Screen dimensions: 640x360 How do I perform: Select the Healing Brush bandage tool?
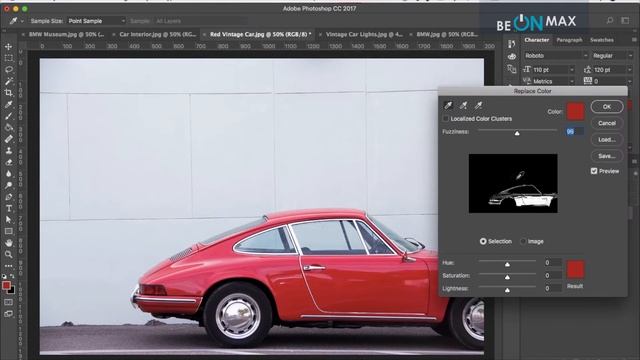click(9, 139)
